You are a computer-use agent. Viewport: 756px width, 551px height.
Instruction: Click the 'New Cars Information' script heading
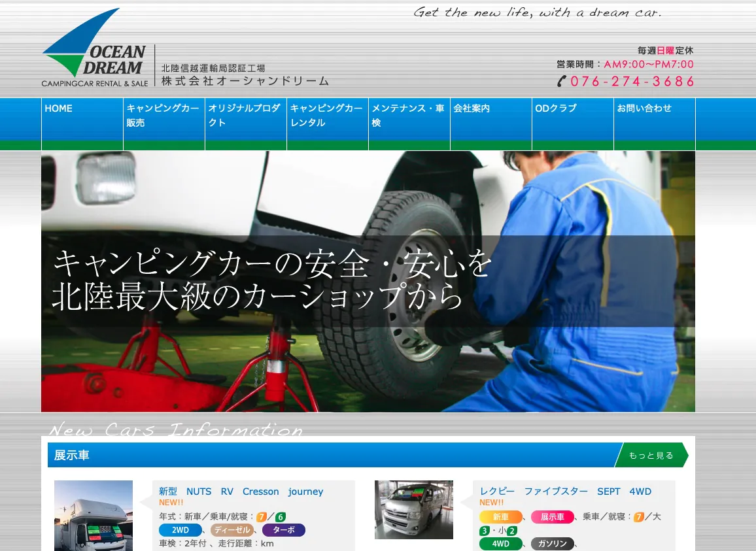(x=176, y=429)
